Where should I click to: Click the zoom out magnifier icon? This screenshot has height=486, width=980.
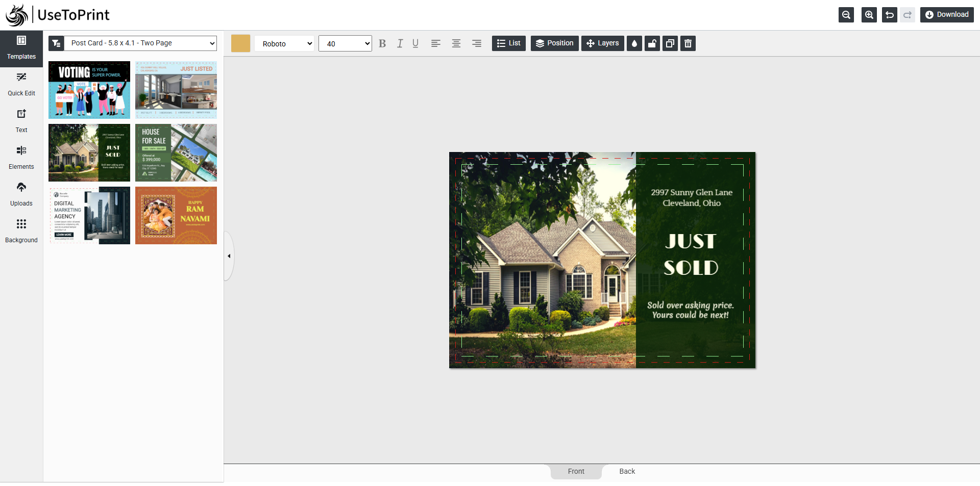click(x=846, y=15)
